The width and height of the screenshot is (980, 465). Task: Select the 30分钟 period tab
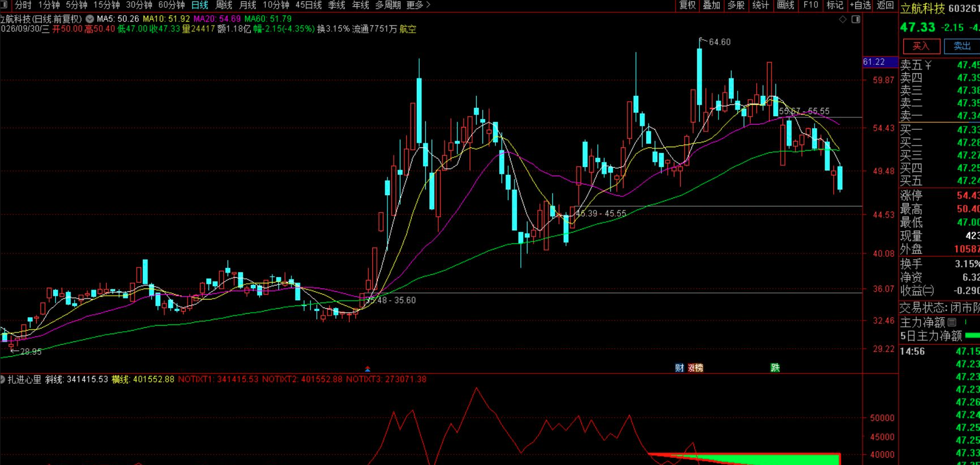click(139, 5)
